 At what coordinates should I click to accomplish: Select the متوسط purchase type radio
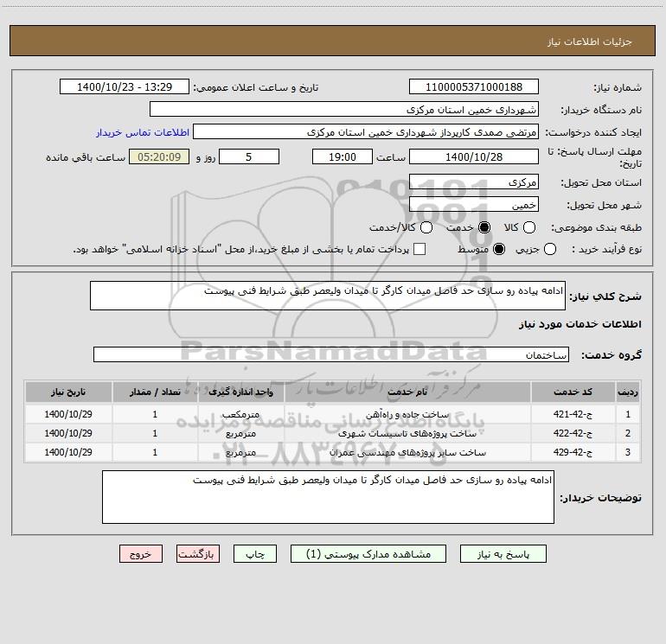pyautogui.click(x=499, y=249)
